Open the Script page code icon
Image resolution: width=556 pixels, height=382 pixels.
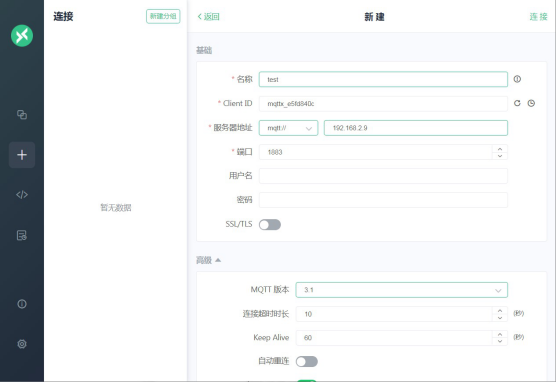tap(22, 195)
